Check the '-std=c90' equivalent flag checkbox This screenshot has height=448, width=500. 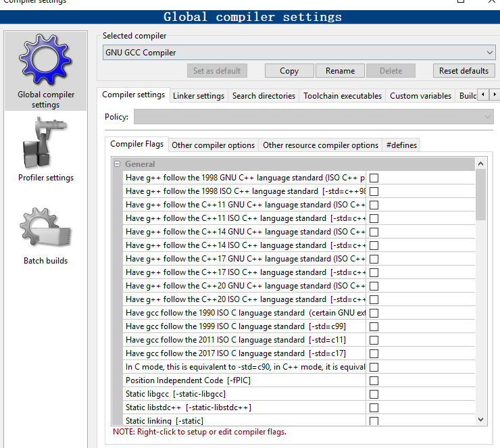(x=374, y=368)
